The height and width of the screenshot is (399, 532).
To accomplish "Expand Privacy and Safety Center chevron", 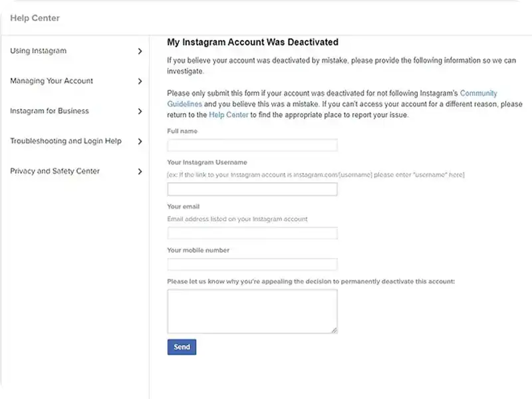I will coord(140,172).
